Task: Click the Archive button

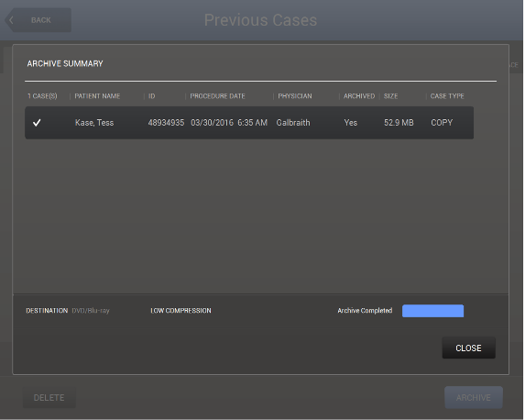Action: pyautogui.click(x=473, y=398)
